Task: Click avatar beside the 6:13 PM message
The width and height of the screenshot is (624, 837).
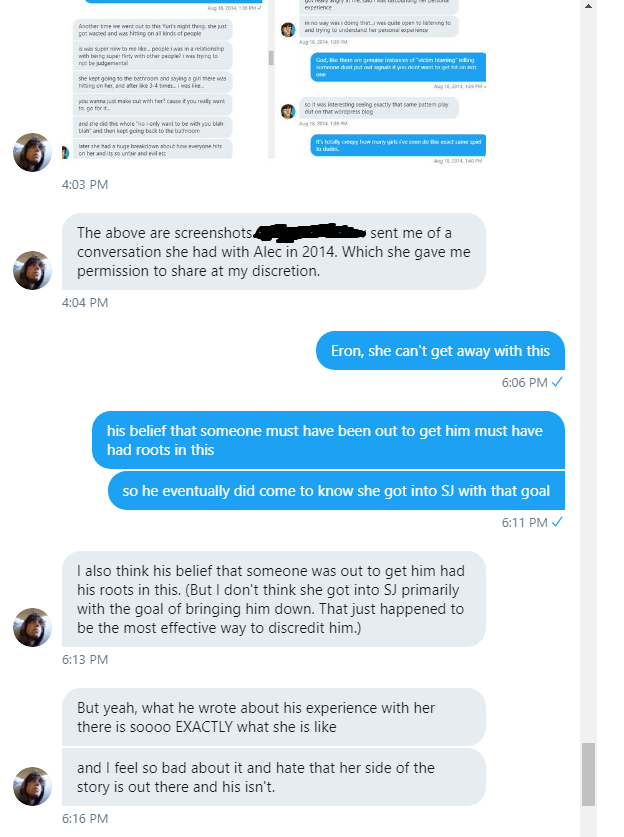Action: coord(32,627)
